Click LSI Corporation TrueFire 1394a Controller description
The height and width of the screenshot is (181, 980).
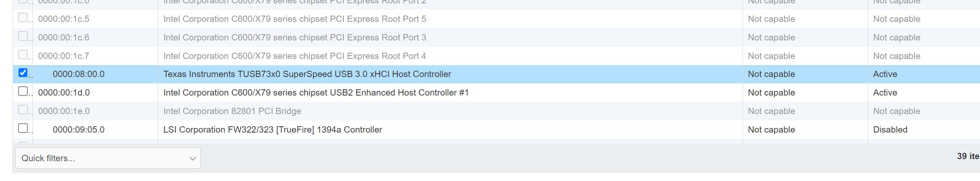pos(273,130)
